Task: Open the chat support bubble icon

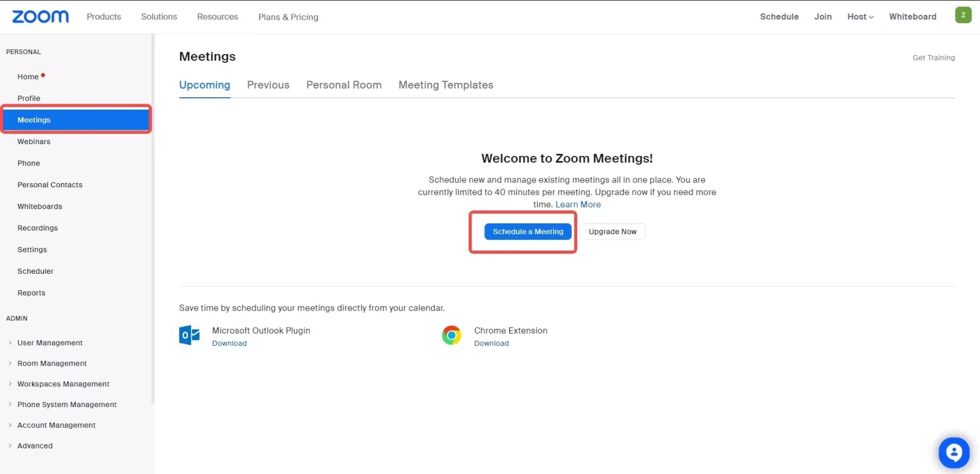Action: pyautogui.click(x=954, y=453)
